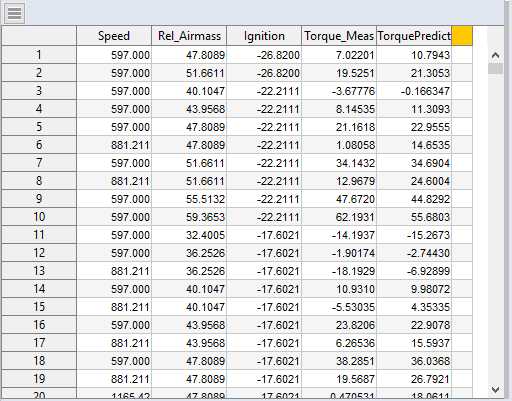Click the Torque_Meas cell showing -3.67776
This screenshot has height=401, width=512.
(339, 91)
